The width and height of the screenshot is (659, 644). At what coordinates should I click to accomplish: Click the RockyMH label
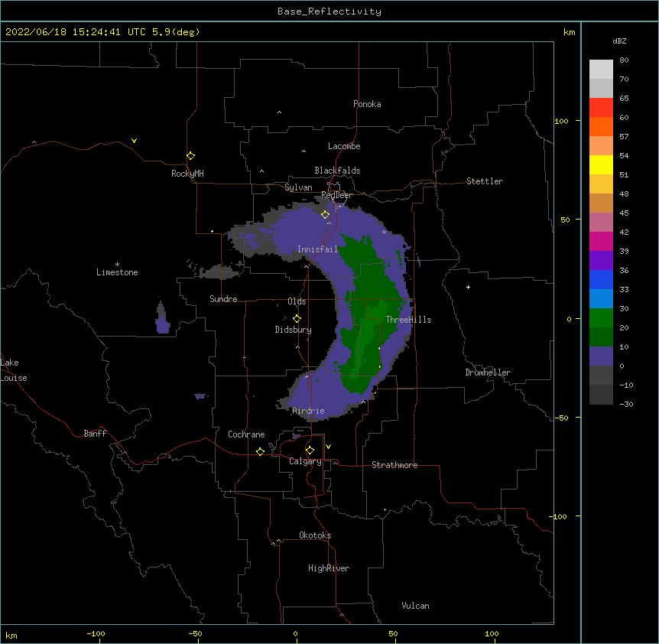(187, 174)
